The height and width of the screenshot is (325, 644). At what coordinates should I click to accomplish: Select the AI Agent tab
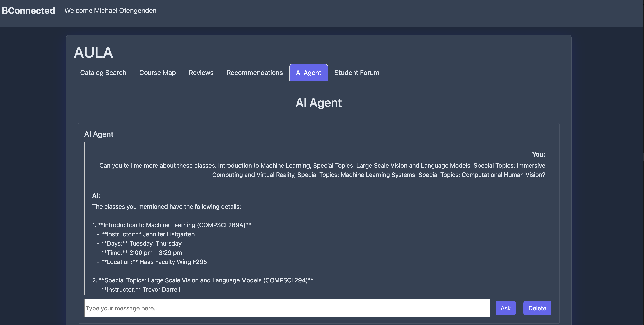pyautogui.click(x=308, y=73)
